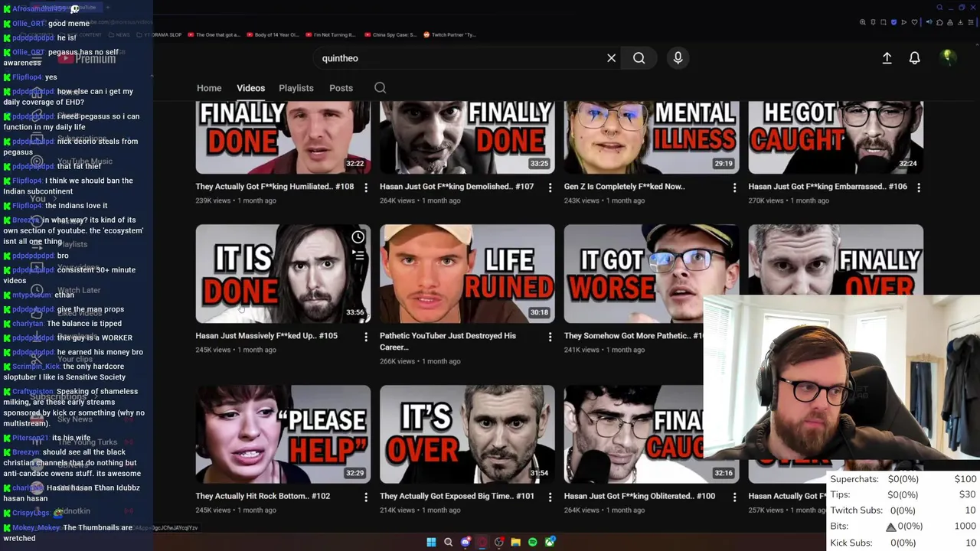This screenshot has height=551, width=980.
Task: Open bookmark 'Twitch Partner'
Action: tap(449, 34)
